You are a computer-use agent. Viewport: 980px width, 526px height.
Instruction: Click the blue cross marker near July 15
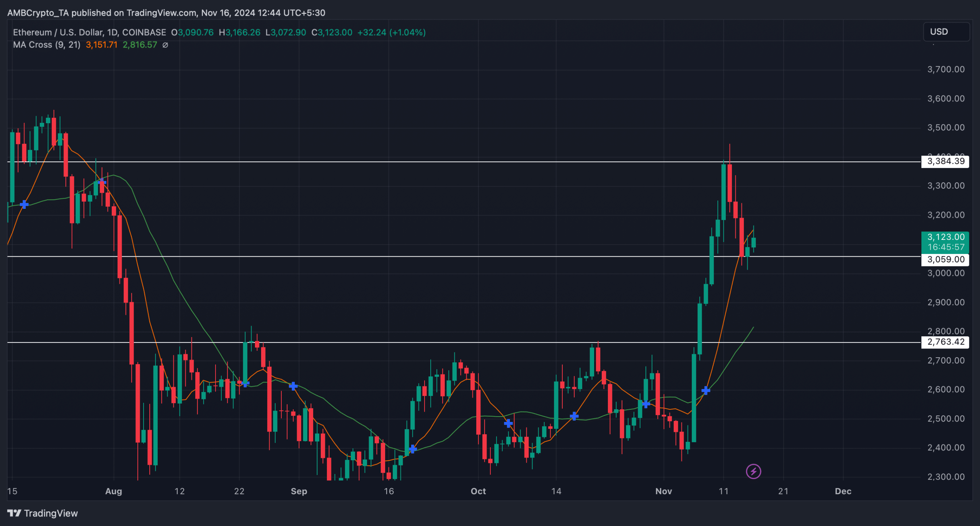pyautogui.click(x=24, y=205)
